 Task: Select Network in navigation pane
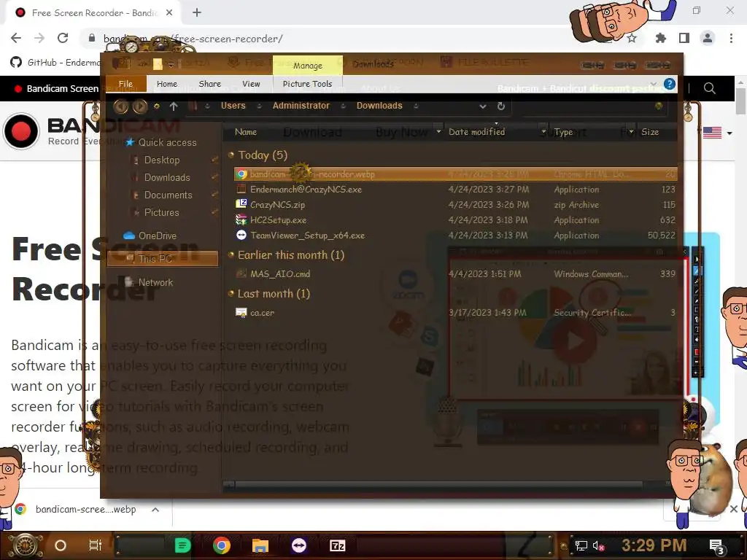click(155, 282)
